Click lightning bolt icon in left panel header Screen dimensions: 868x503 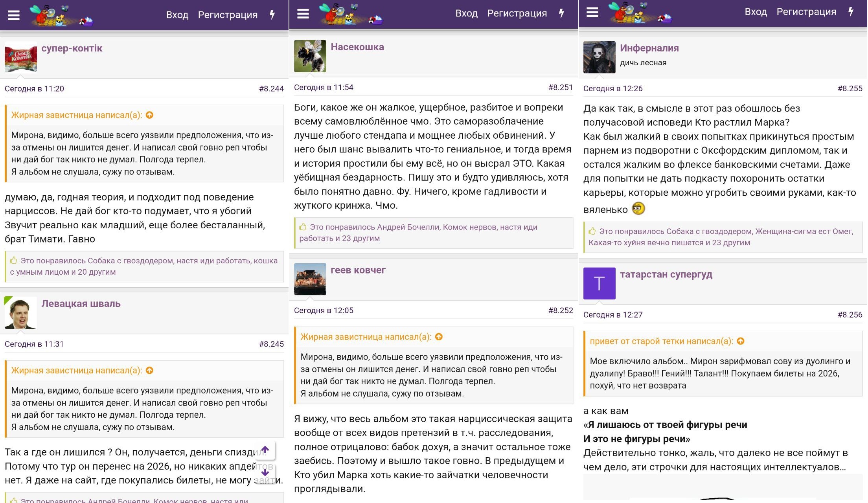click(272, 15)
